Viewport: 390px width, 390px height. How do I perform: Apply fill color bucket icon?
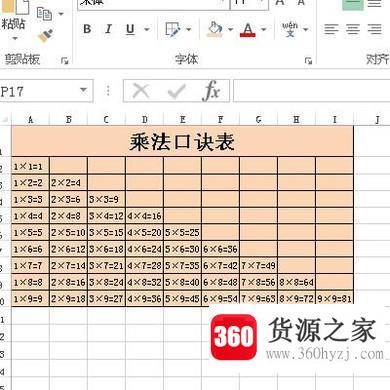click(x=215, y=29)
